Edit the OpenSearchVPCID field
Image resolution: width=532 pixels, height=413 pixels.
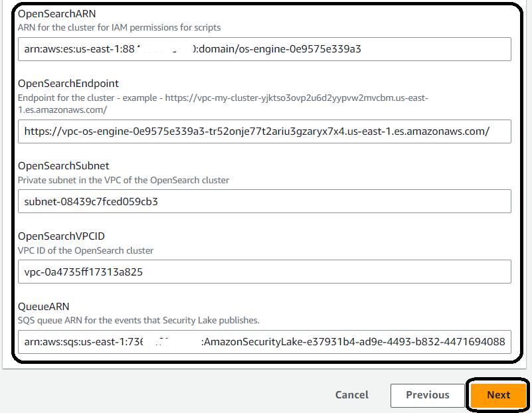tap(264, 272)
